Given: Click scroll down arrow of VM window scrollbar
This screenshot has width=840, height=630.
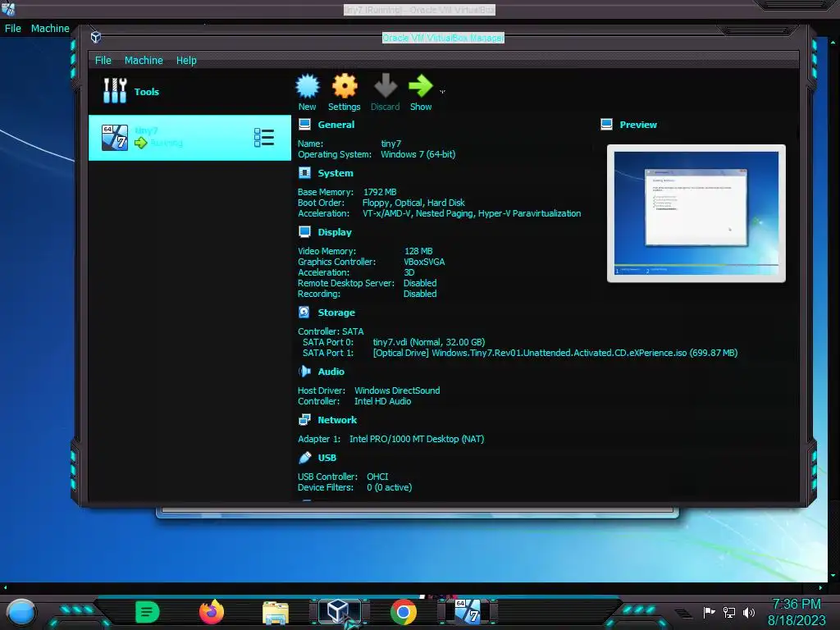Looking at the screenshot, I should pyautogui.click(x=833, y=576).
